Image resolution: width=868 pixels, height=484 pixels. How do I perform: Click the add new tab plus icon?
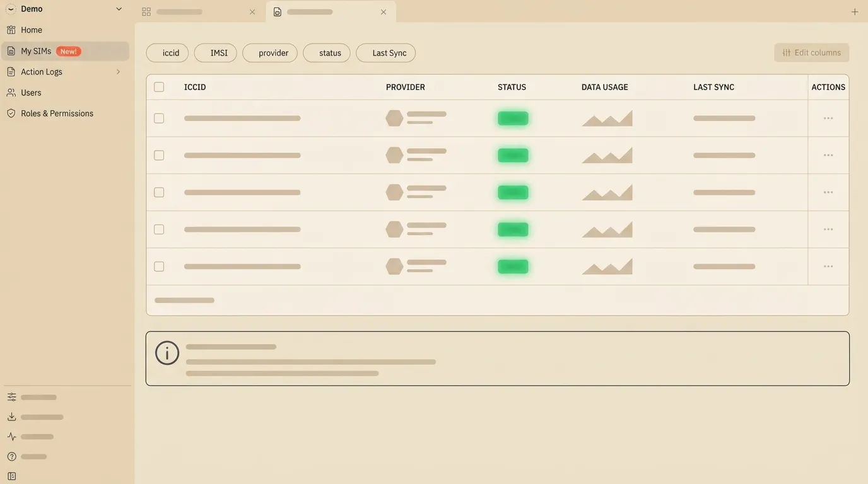pos(855,12)
